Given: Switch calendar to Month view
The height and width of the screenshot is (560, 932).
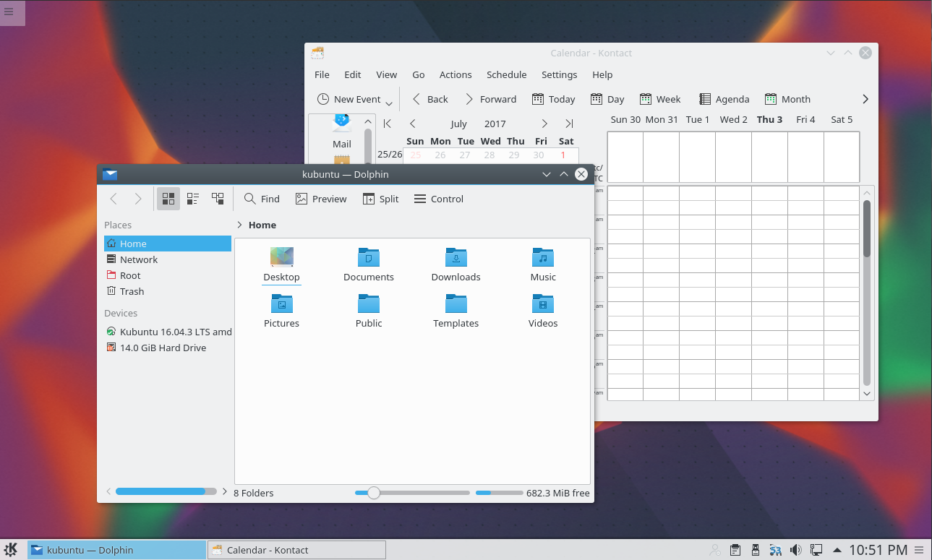Looking at the screenshot, I should (787, 99).
